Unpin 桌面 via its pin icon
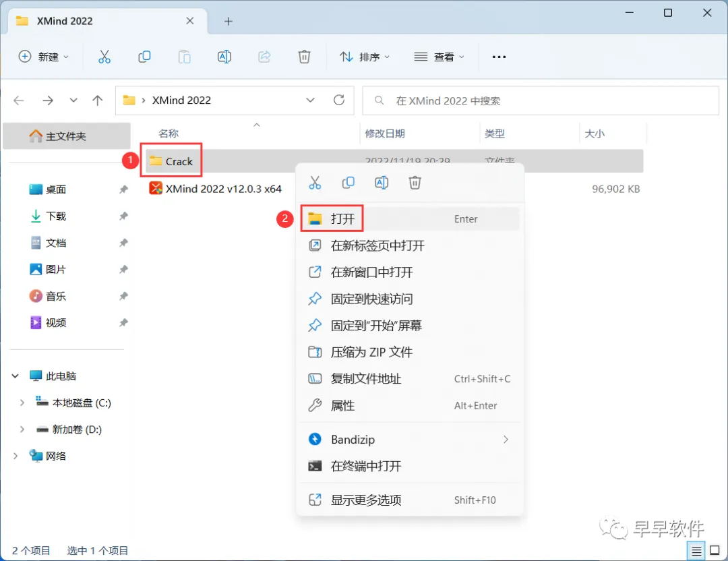728x561 pixels. click(x=123, y=189)
